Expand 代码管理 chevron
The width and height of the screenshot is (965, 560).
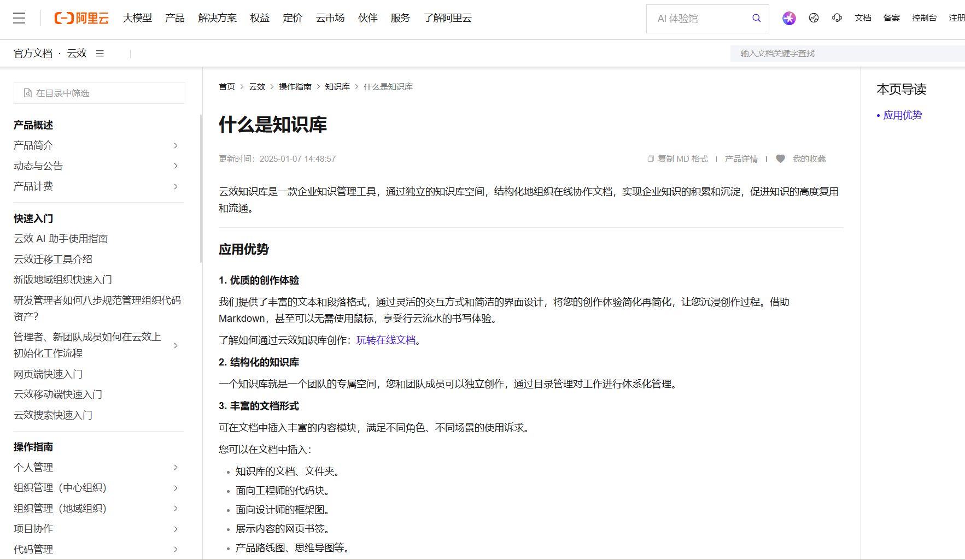tap(176, 550)
